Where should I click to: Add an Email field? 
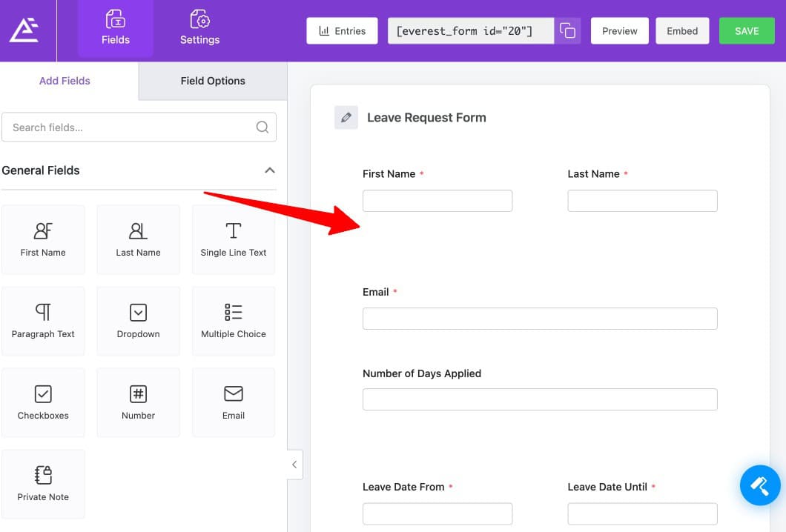point(234,403)
